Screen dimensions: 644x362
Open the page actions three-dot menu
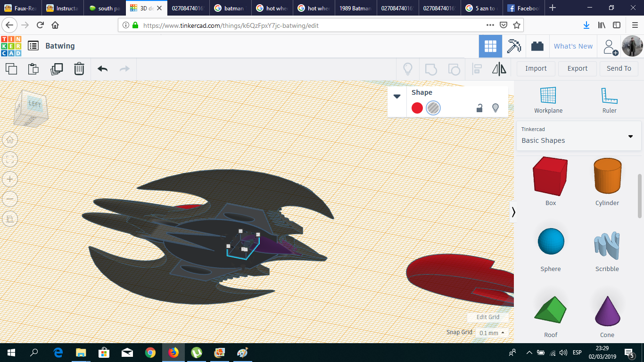tap(490, 25)
